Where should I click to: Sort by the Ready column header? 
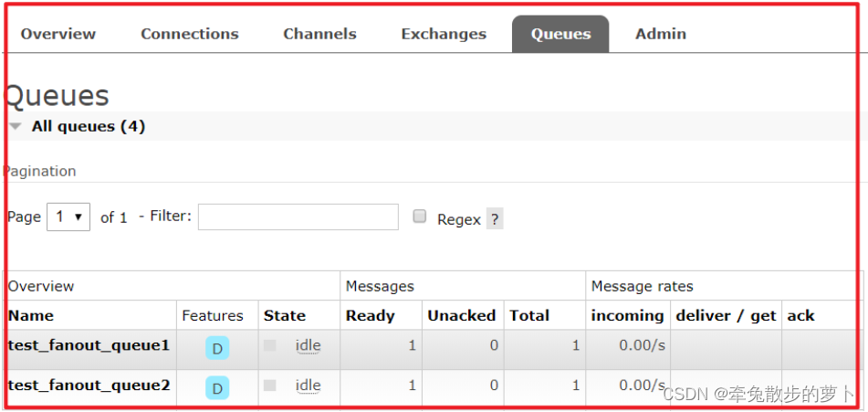(x=370, y=316)
